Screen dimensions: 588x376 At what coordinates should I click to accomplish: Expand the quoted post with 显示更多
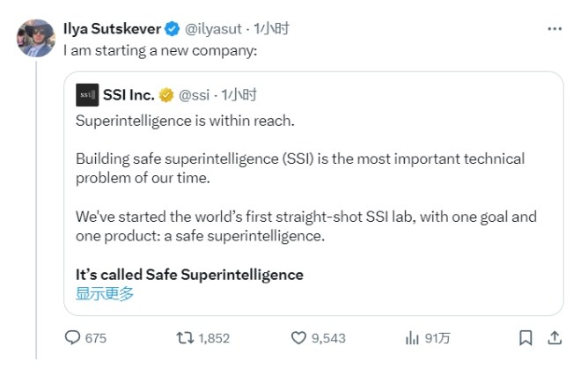coord(105,293)
